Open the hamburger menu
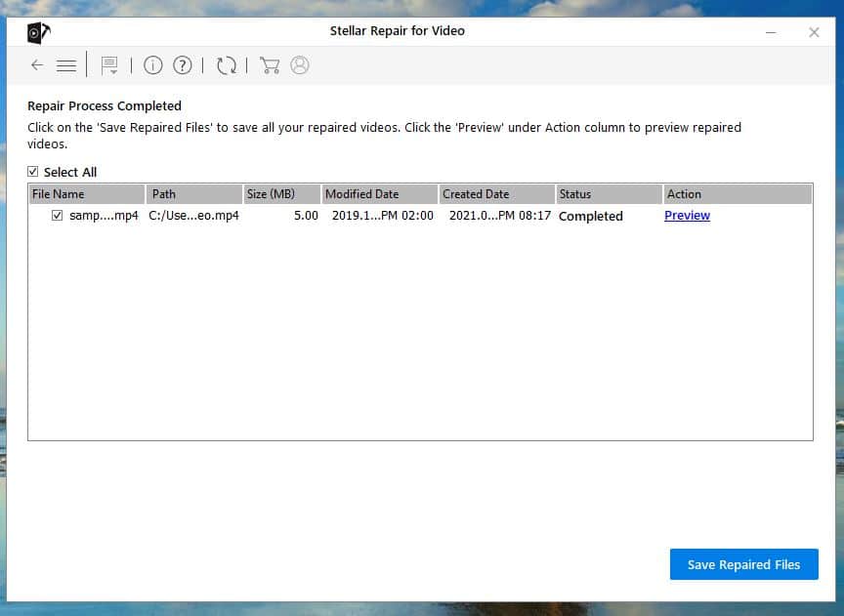This screenshot has width=844, height=616. click(x=66, y=65)
